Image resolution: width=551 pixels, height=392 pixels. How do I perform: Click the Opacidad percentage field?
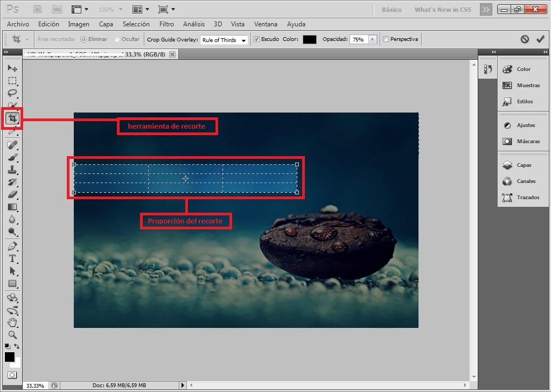pyautogui.click(x=358, y=39)
